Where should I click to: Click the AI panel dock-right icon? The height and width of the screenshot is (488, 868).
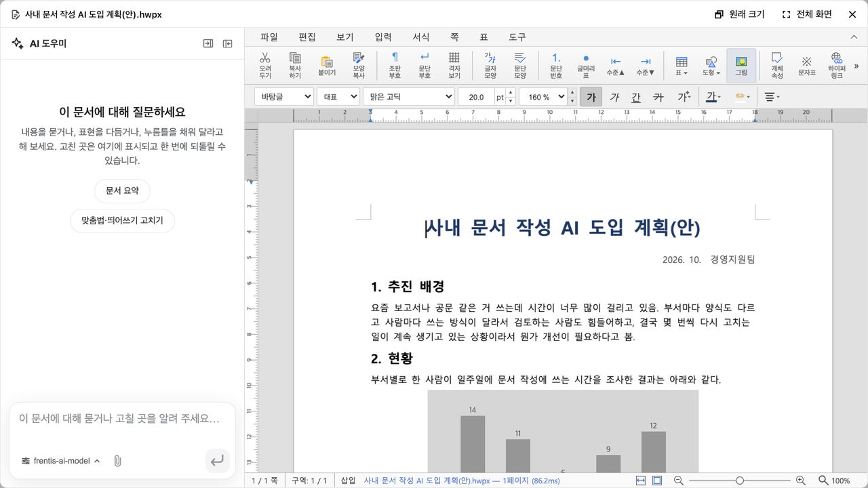pyautogui.click(x=208, y=43)
